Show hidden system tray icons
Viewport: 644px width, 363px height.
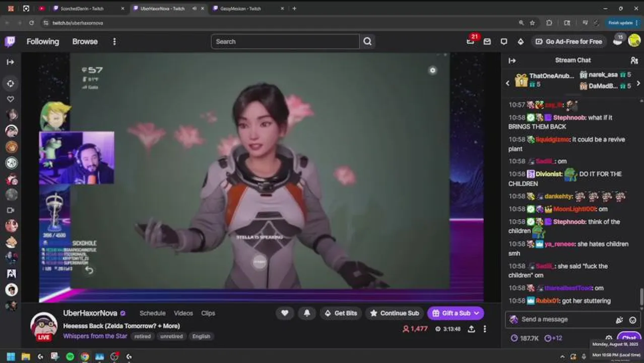pyautogui.click(x=562, y=356)
